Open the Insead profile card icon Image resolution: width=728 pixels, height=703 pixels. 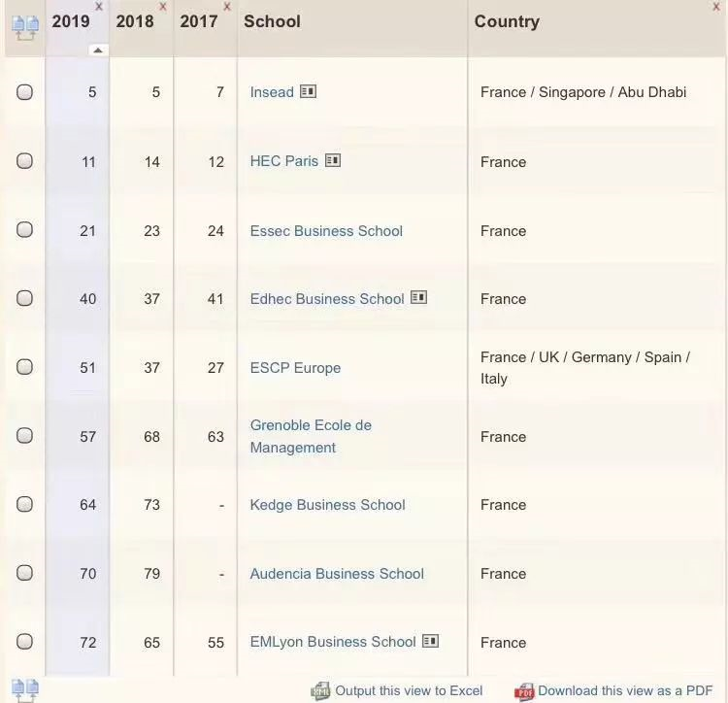click(x=309, y=91)
